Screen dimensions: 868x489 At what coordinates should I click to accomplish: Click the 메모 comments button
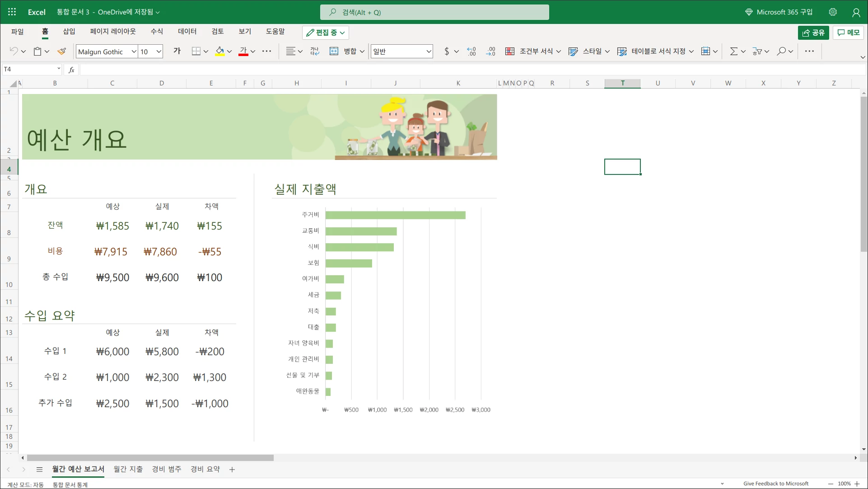(x=848, y=33)
